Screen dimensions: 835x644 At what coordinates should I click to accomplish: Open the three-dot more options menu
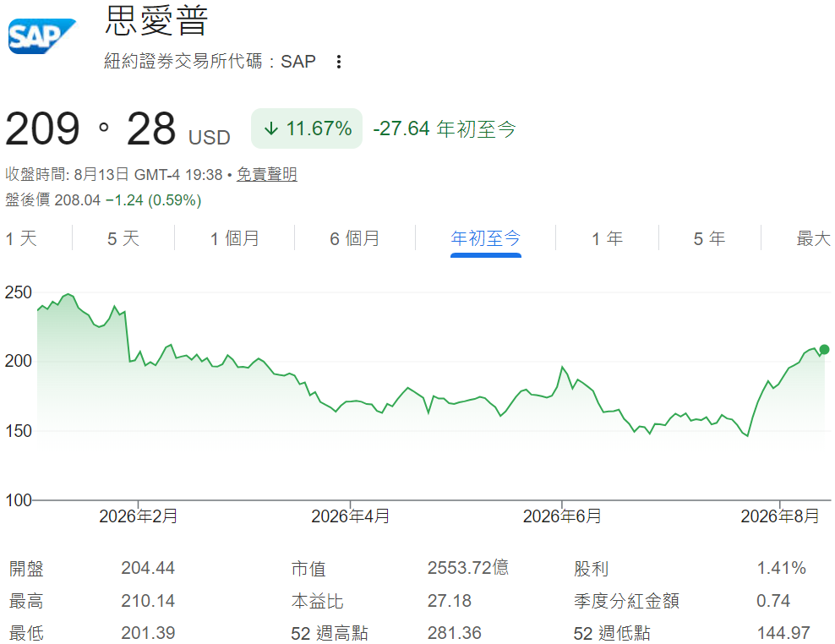(x=339, y=61)
